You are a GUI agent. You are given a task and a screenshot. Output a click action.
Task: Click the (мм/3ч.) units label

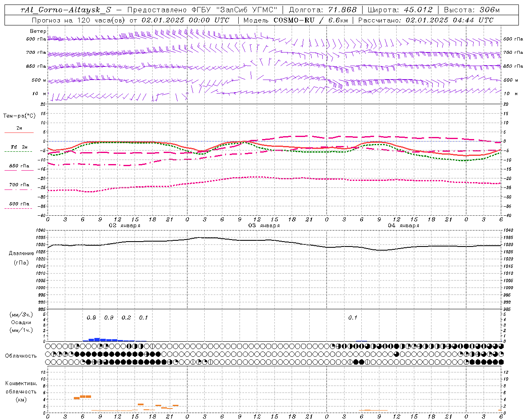click(x=21, y=315)
